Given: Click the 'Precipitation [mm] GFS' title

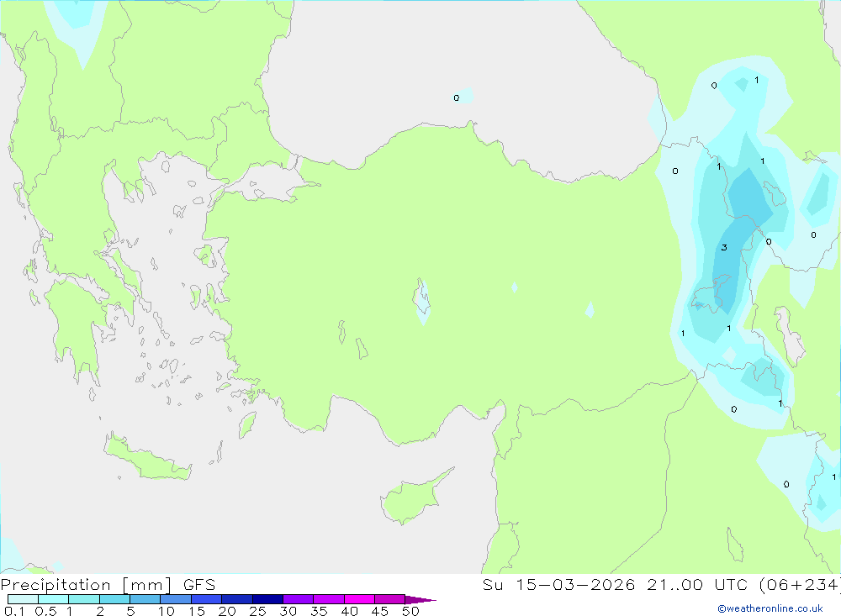Looking at the screenshot, I should [108, 585].
